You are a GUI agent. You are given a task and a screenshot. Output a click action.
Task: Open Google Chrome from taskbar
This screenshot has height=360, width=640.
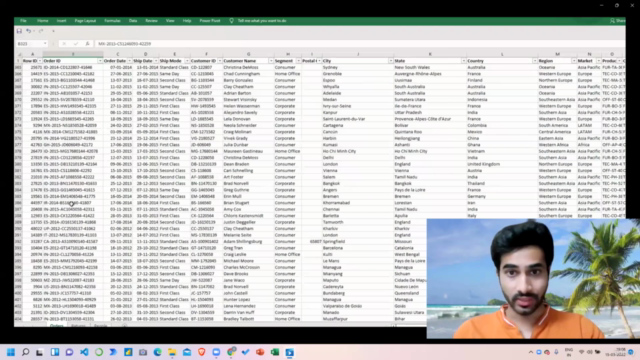[x=231, y=352]
